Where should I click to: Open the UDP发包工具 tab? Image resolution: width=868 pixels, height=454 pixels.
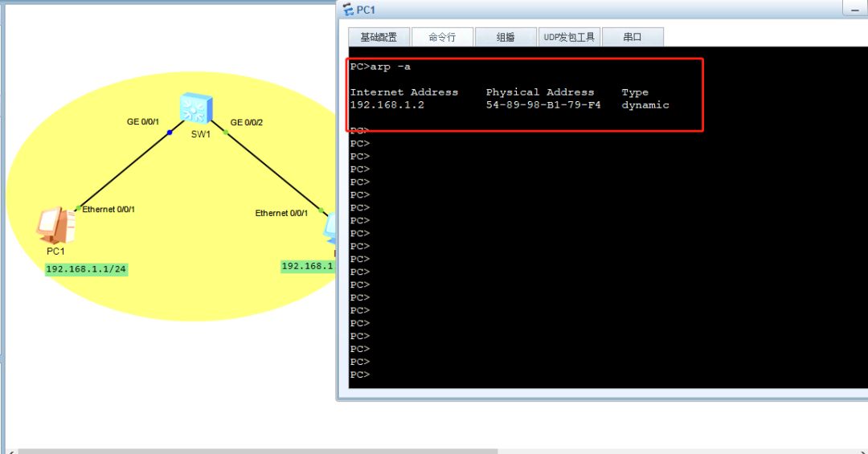pos(569,37)
